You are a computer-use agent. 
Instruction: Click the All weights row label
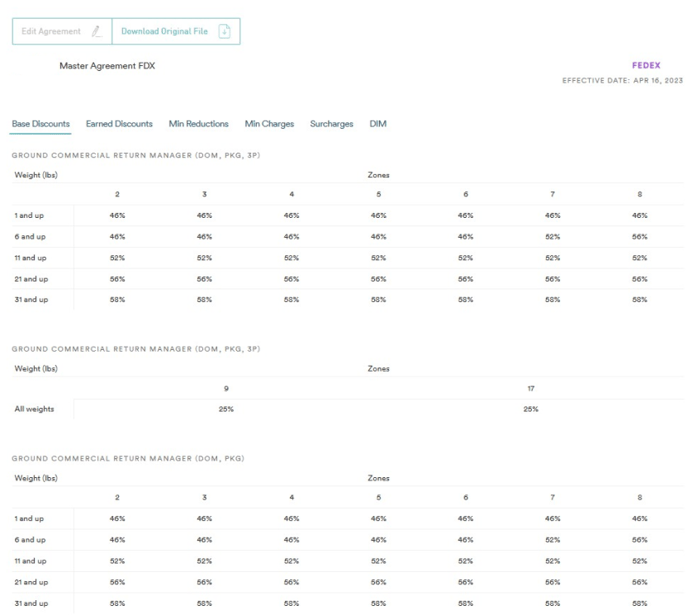34,409
